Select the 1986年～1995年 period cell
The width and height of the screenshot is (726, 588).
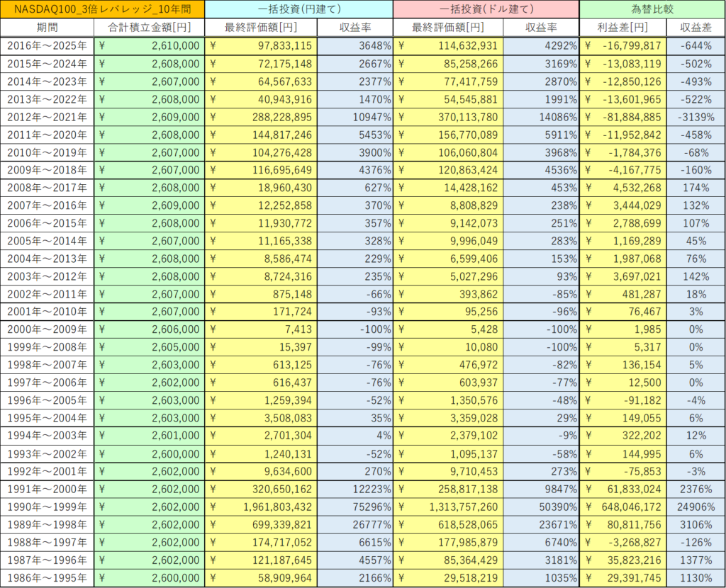[x=47, y=578]
